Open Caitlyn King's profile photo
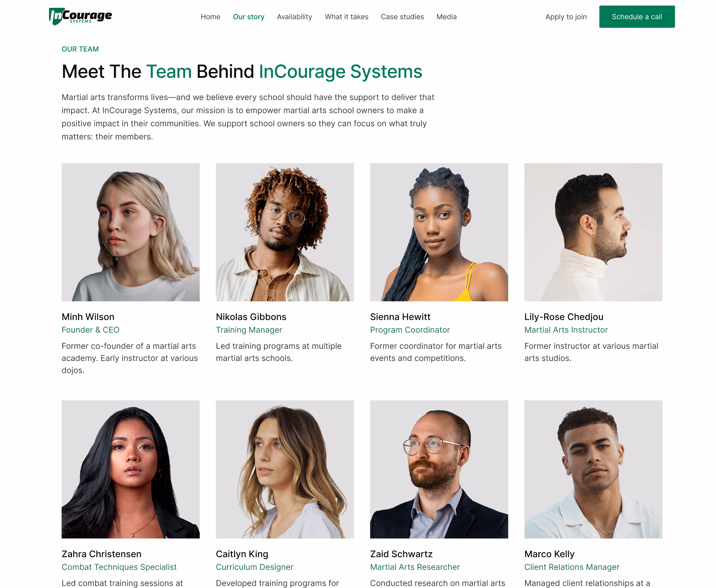Viewport: 716px width, 588px height. tap(285, 469)
